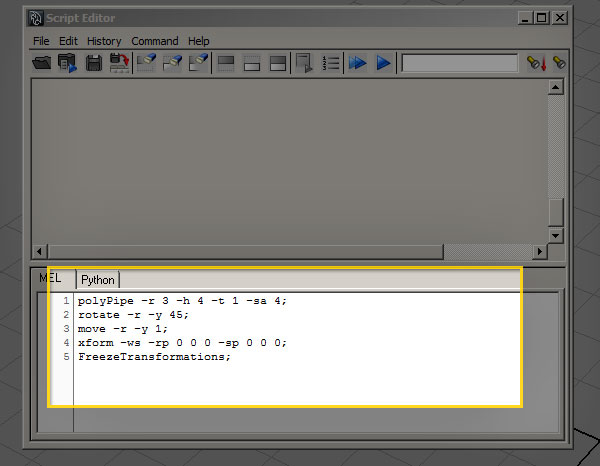This screenshot has width=600, height=466.
Task: Toggle the line numbers icon
Action: pyautogui.click(x=330, y=63)
